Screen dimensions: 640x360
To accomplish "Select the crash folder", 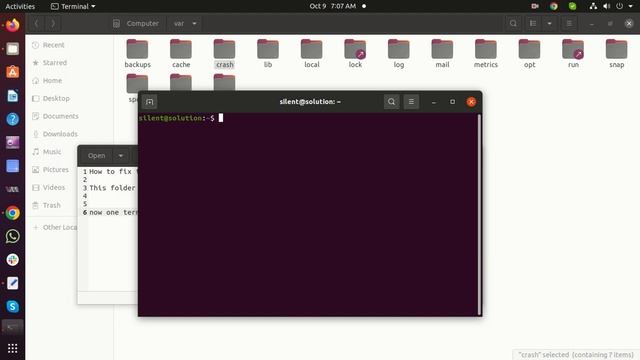I will (224, 54).
